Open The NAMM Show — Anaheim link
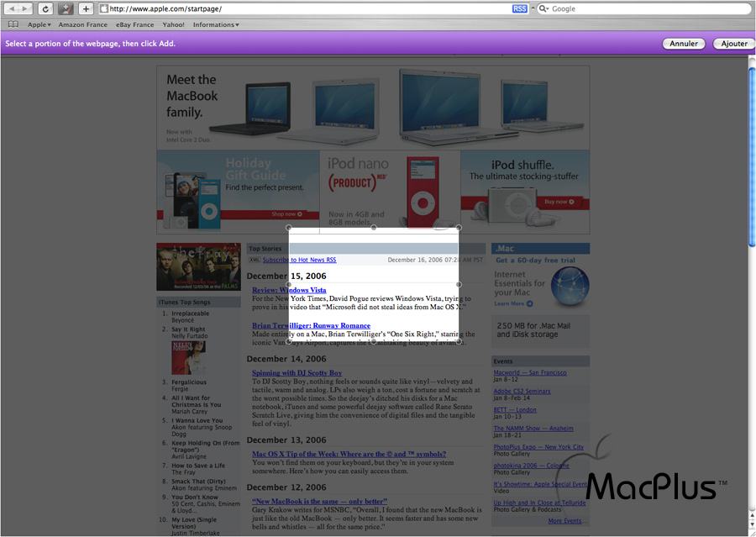This screenshot has height=537, width=756. [x=533, y=429]
